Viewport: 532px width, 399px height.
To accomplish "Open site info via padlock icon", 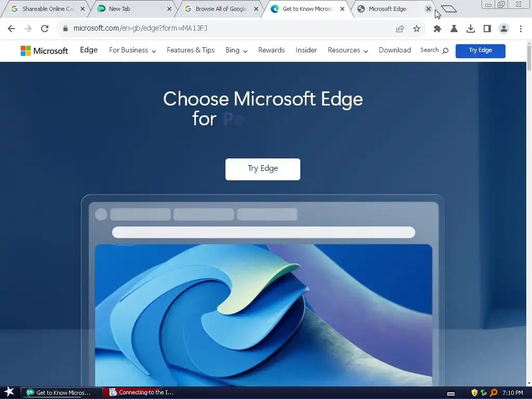I will [x=65, y=29].
